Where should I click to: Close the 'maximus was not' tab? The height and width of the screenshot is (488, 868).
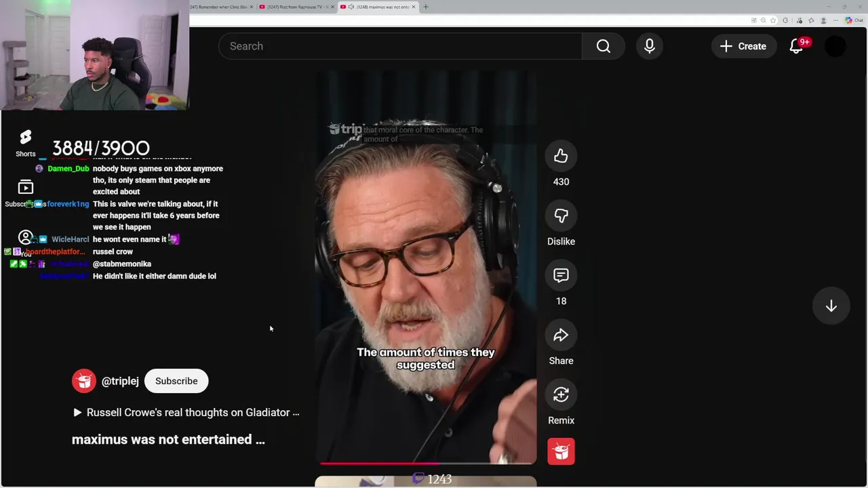click(x=414, y=7)
